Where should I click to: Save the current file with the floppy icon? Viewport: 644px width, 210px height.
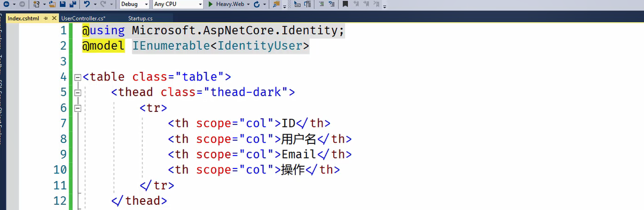[x=62, y=4]
